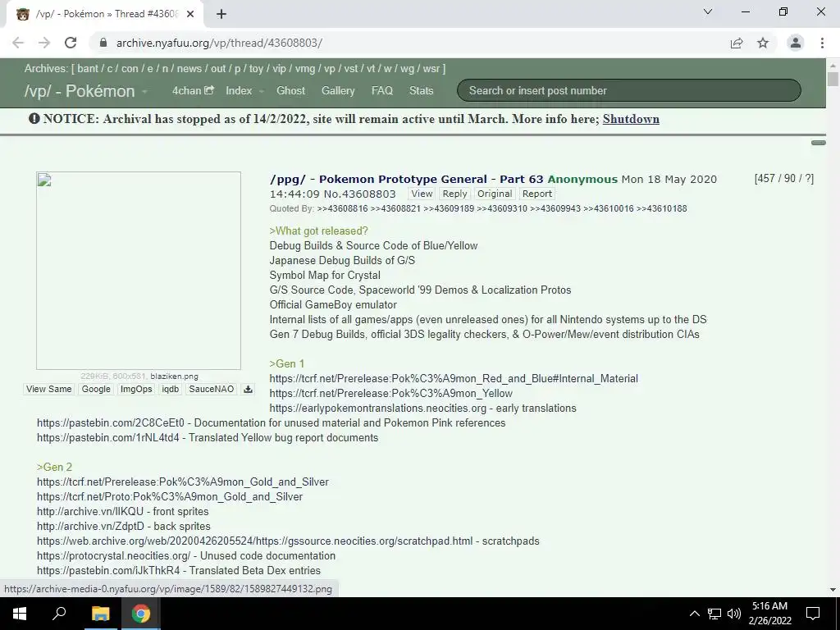This screenshot has width=840, height=630.
Task: Open network status tray icon
Action: tap(714, 614)
